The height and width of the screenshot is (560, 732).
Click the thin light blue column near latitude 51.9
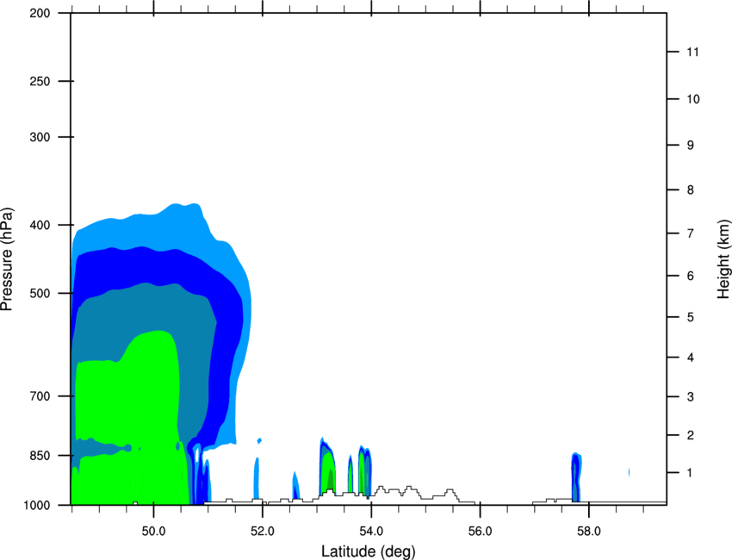point(257,479)
